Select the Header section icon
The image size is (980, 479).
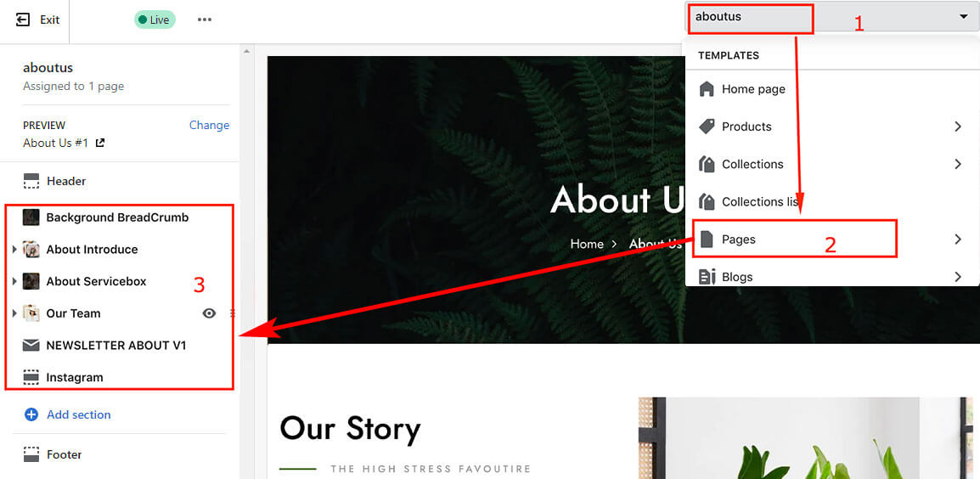tap(31, 182)
